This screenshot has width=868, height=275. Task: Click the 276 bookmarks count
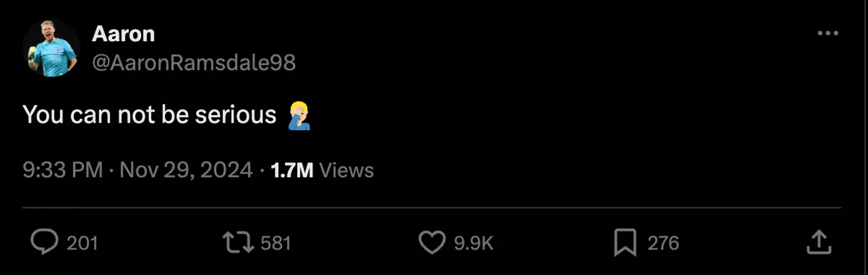pyautogui.click(x=663, y=243)
